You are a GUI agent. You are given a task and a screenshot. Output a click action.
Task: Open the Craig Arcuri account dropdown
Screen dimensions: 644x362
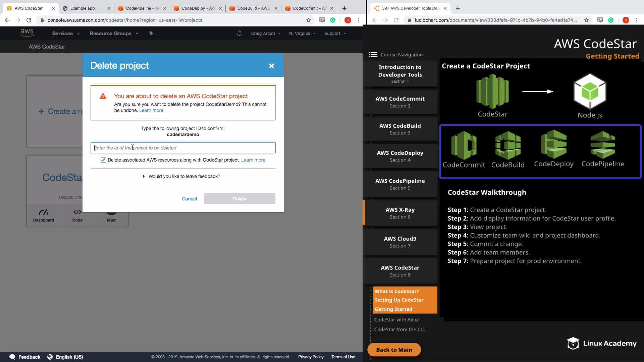[265, 34]
